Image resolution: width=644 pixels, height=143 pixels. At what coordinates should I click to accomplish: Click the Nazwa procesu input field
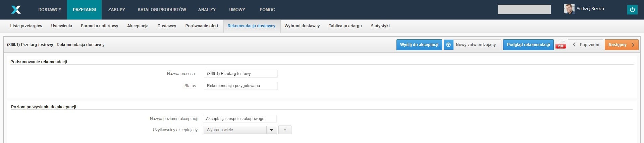pos(240,74)
